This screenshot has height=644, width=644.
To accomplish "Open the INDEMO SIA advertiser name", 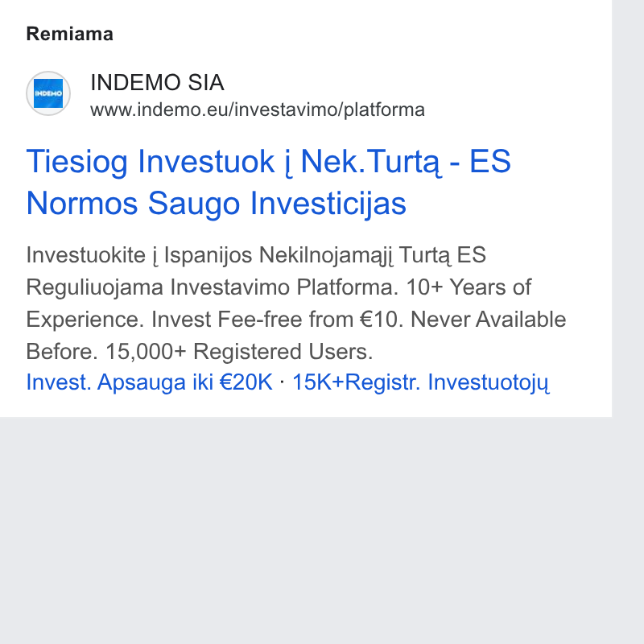I will pos(157,83).
